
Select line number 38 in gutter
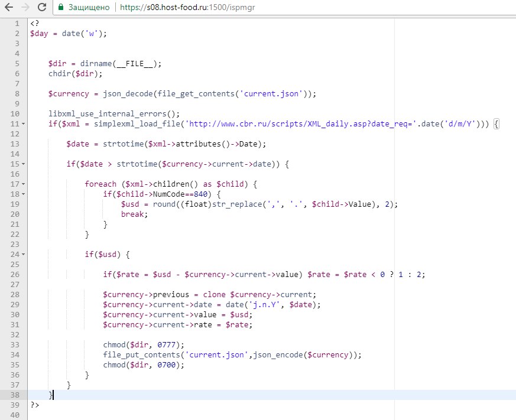pyautogui.click(x=15, y=395)
